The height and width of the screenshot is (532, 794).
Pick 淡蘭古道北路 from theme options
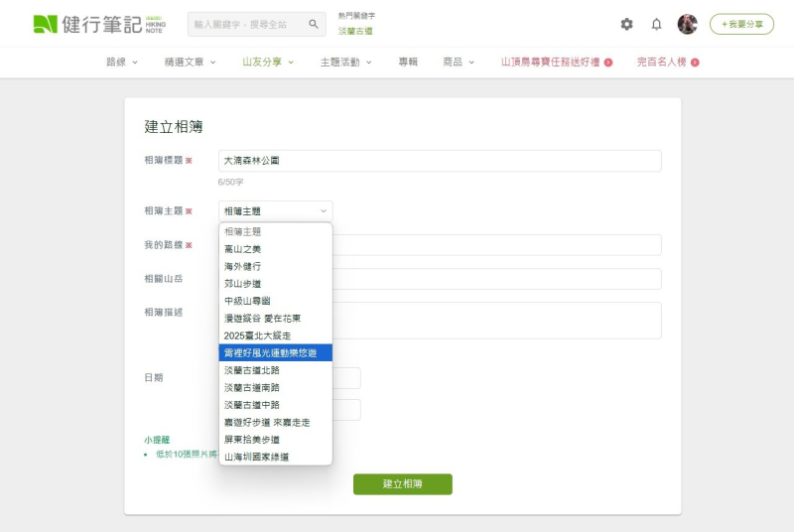coord(252,370)
